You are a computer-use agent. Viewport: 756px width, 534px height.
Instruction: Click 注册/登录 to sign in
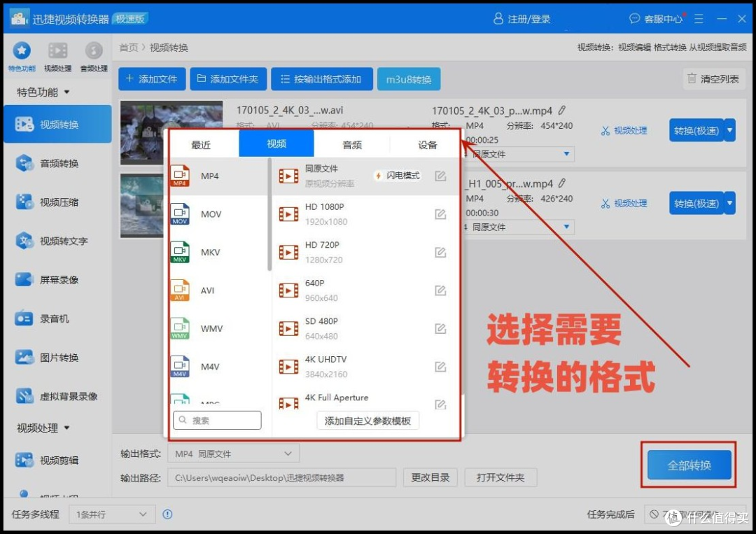(522, 19)
